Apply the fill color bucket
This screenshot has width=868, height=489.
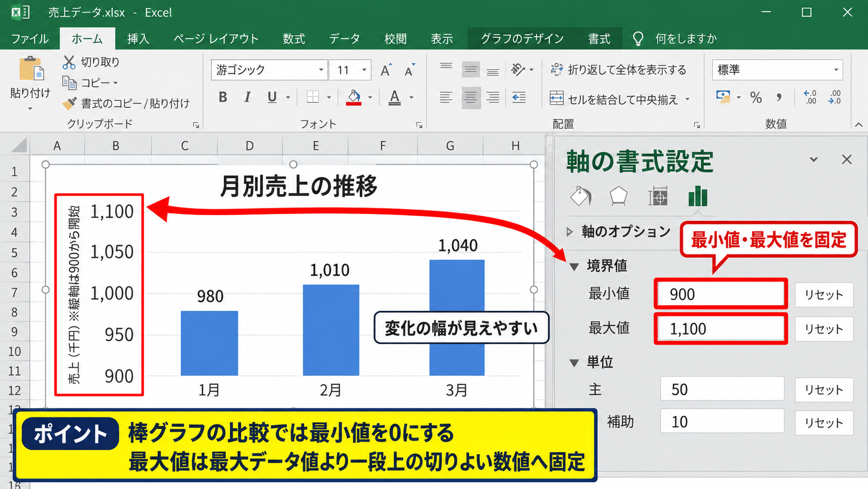point(354,97)
